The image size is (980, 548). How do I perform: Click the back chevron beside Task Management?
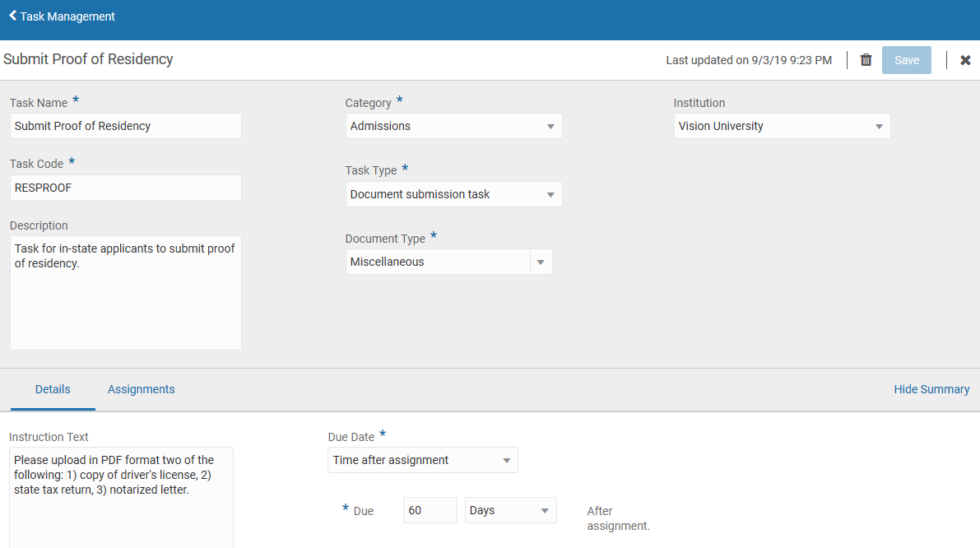coord(12,16)
